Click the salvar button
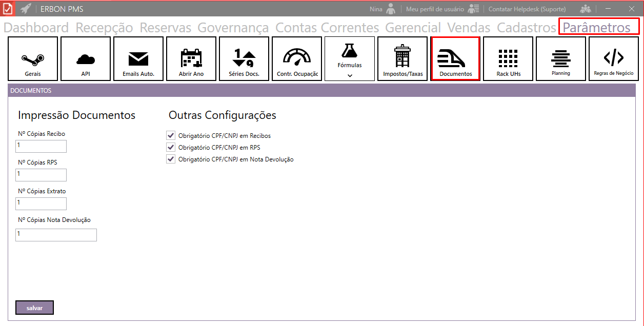Viewport: 644px width, 326px height. pyautogui.click(x=34, y=308)
